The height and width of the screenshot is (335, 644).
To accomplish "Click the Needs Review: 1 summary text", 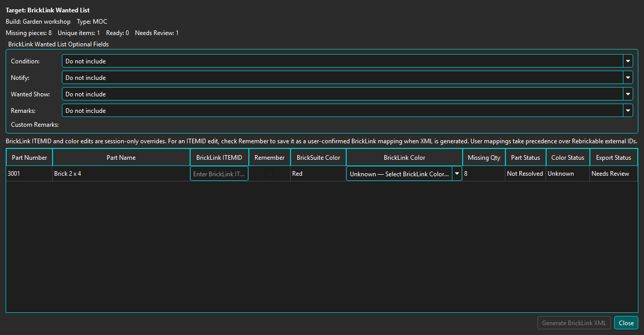I will [157, 33].
